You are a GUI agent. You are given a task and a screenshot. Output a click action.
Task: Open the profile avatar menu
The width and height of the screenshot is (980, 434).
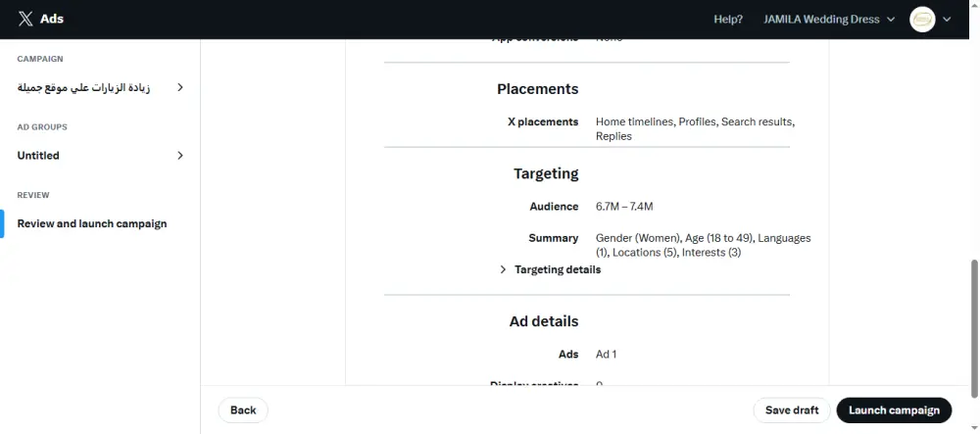tap(922, 19)
